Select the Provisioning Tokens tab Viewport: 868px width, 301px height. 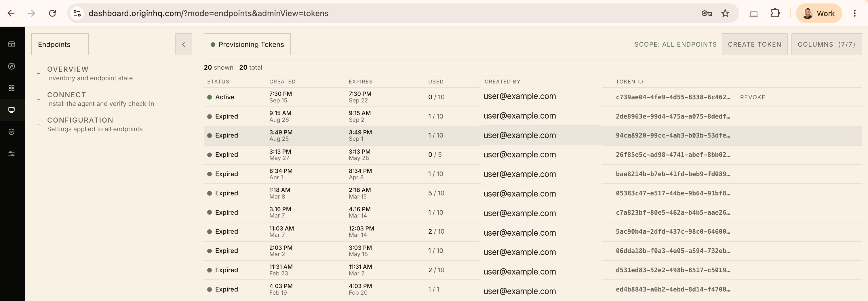(247, 44)
